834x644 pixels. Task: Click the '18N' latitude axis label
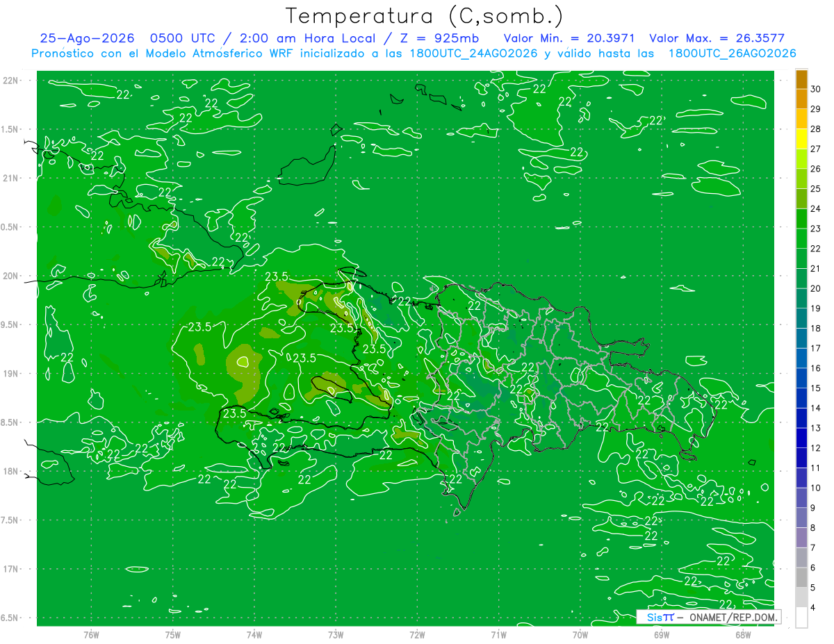click(11, 471)
